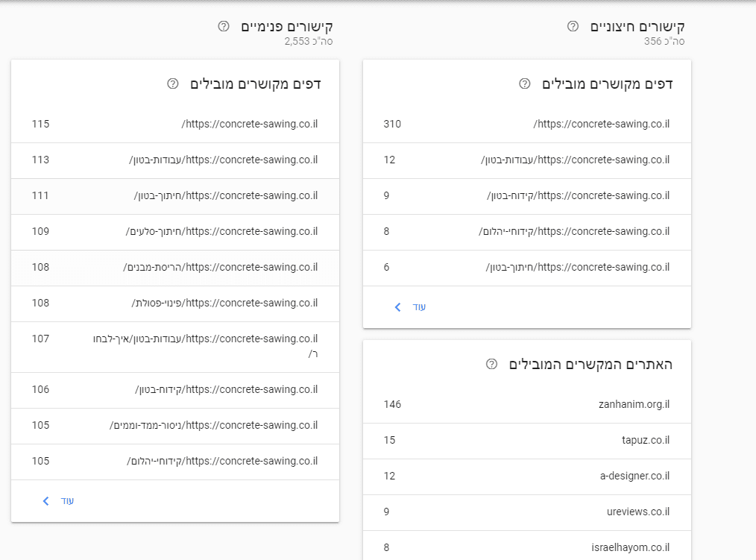The width and height of the screenshot is (756, 560).
Task: Open external row קידוחי-יהלום with 8 links
Action: pyautogui.click(x=527, y=232)
